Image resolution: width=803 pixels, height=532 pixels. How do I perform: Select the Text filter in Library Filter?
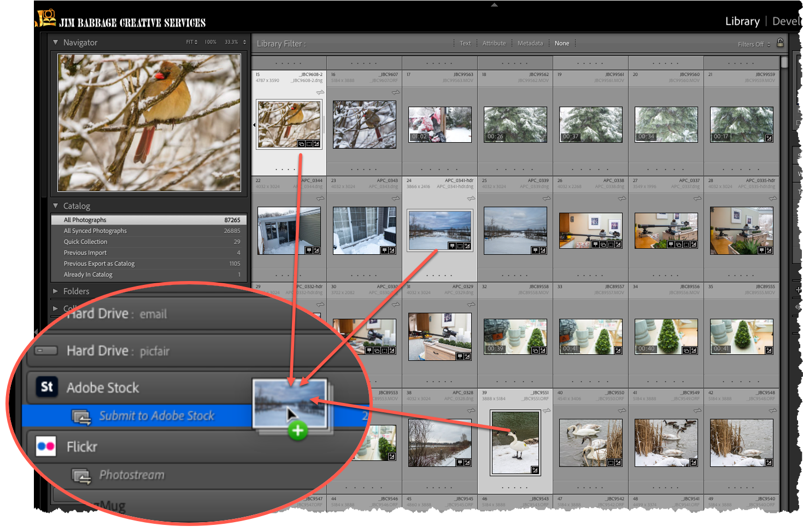(465, 43)
